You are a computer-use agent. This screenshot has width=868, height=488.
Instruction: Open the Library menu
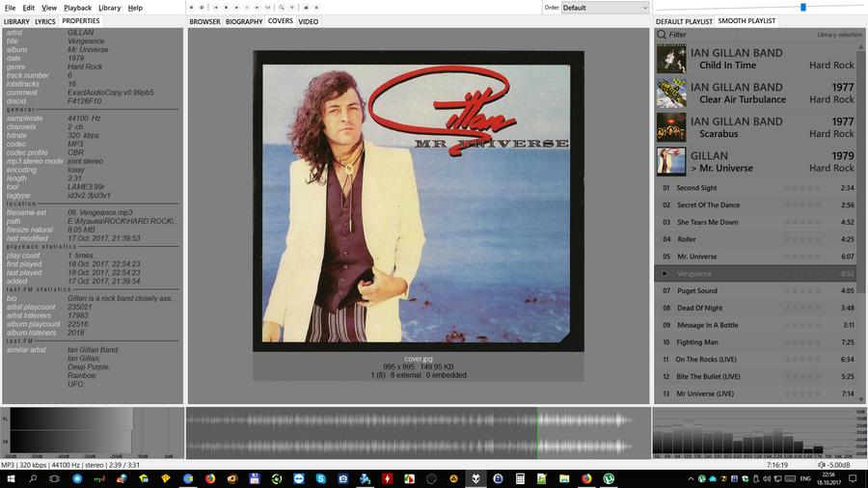[x=110, y=8]
